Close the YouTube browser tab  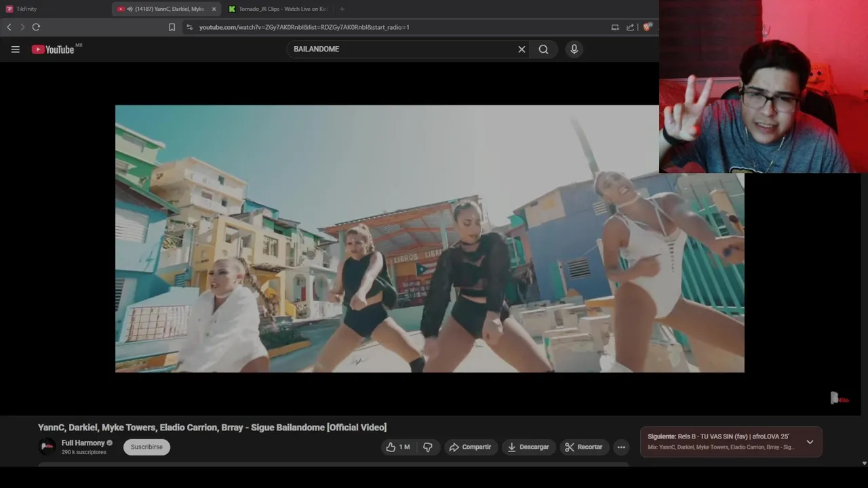coord(214,9)
